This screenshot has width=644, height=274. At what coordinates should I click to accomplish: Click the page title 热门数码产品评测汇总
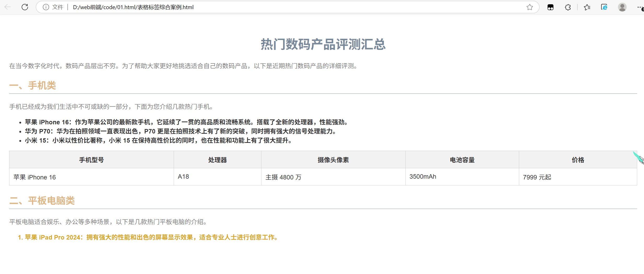(x=323, y=44)
